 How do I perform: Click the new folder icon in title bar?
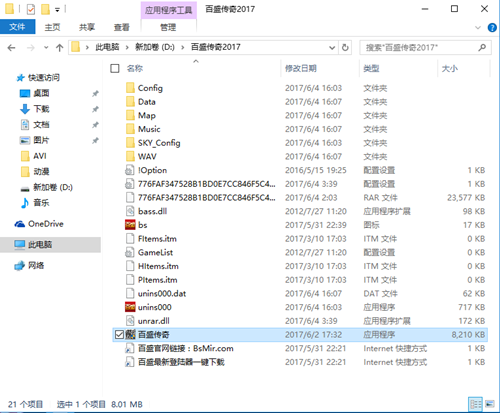click(45, 9)
